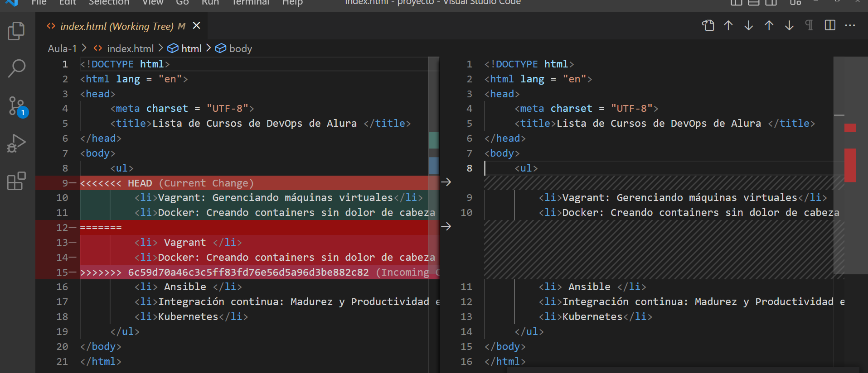Click the up arrow beside the Open File icon
The width and height of the screenshot is (868, 373).
point(728,25)
